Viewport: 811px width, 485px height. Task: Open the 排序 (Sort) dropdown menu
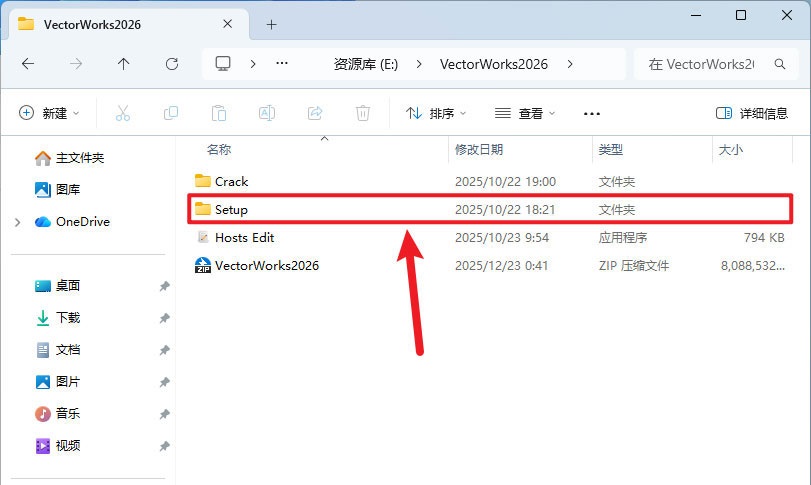point(437,113)
